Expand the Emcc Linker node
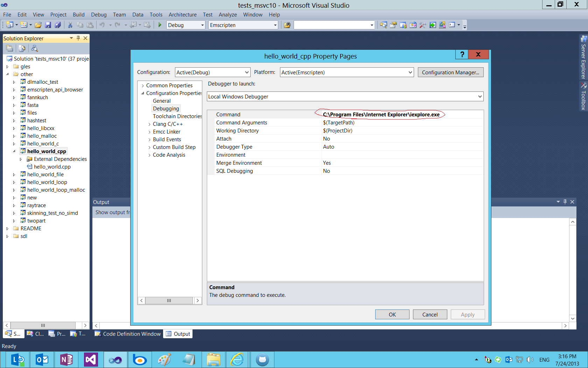The image size is (588, 368). point(149,132)
